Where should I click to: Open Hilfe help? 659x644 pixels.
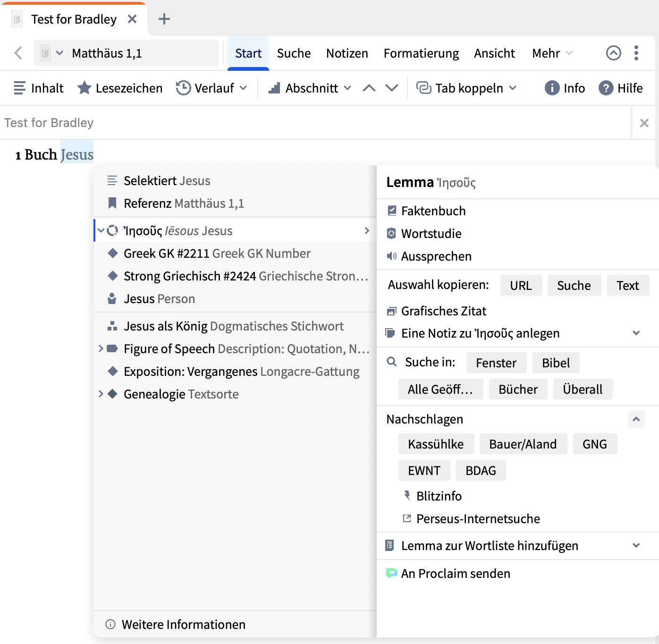621,88
